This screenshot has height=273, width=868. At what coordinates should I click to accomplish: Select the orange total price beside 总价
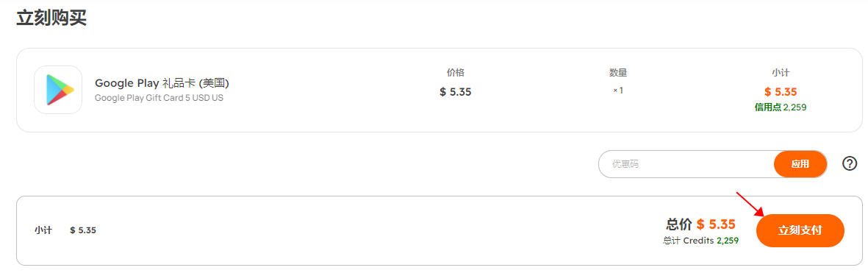click(x=716, y=224)
